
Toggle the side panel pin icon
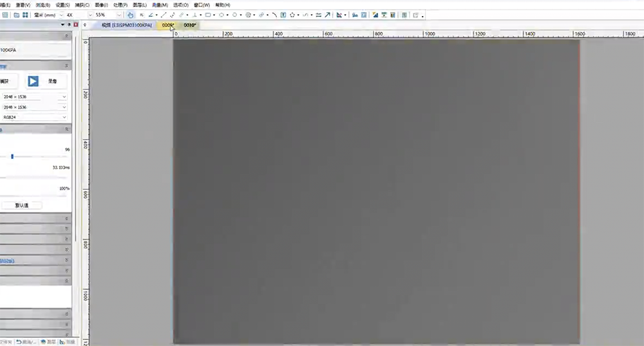click(70, 24)
